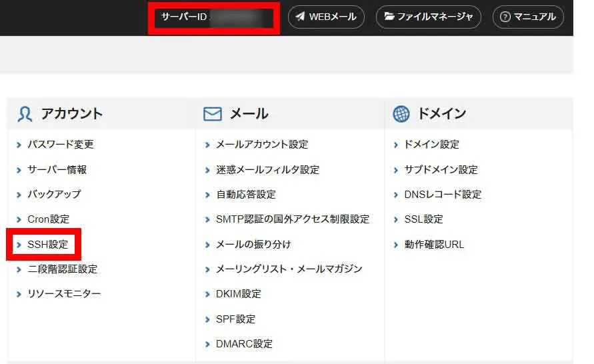Open メールアカウント設定
The width and height of the screenshot is (594, 364).
(x=262, y=145)
